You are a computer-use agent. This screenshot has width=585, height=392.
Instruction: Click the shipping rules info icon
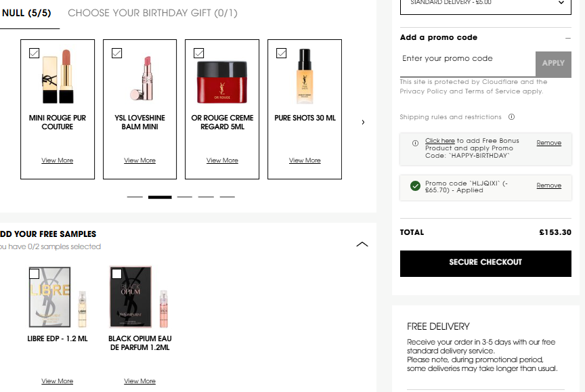pos(511,116)
